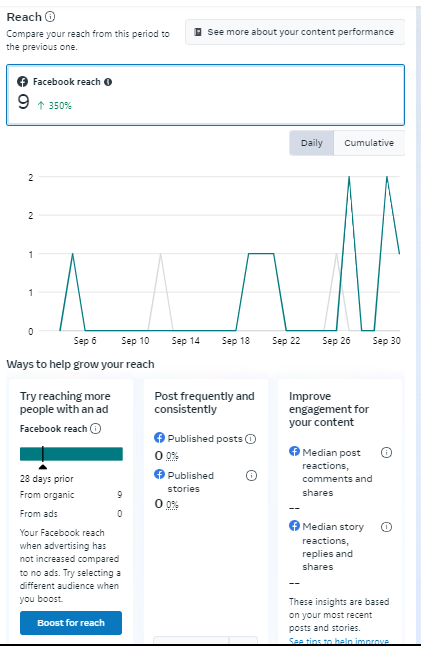Click the 28 days prior triangle marker
The width and height of the screenshot is (421, 646).
pyautogui.click(x=42, y=467)
